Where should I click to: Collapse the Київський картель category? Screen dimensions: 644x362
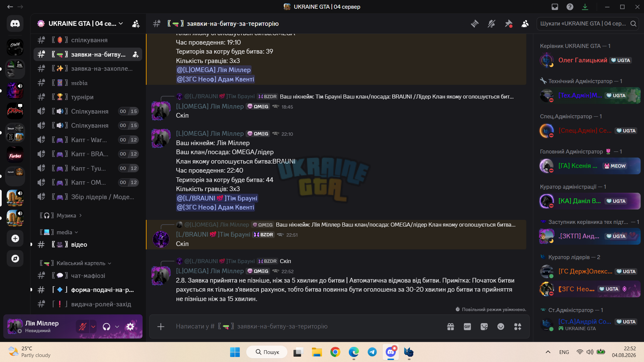click(x=75, y=263)
